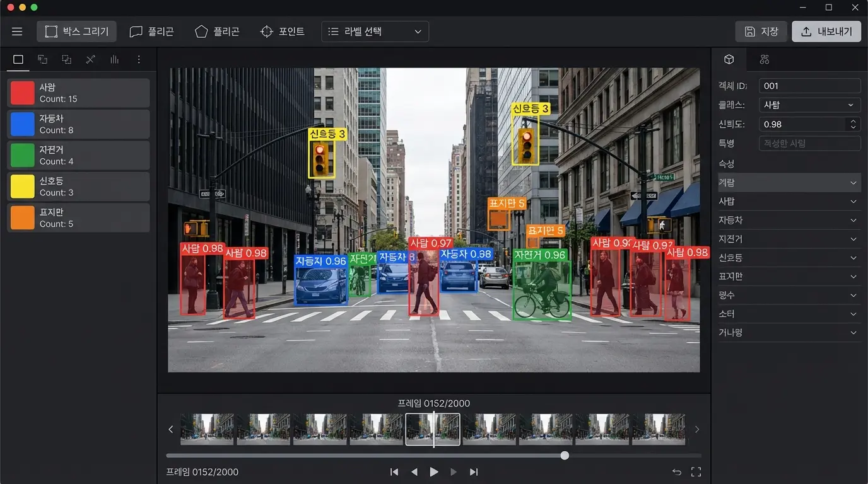Click the 지장 save button
The width and height of the screenshot is (868, 484).
tap(761, 32)
